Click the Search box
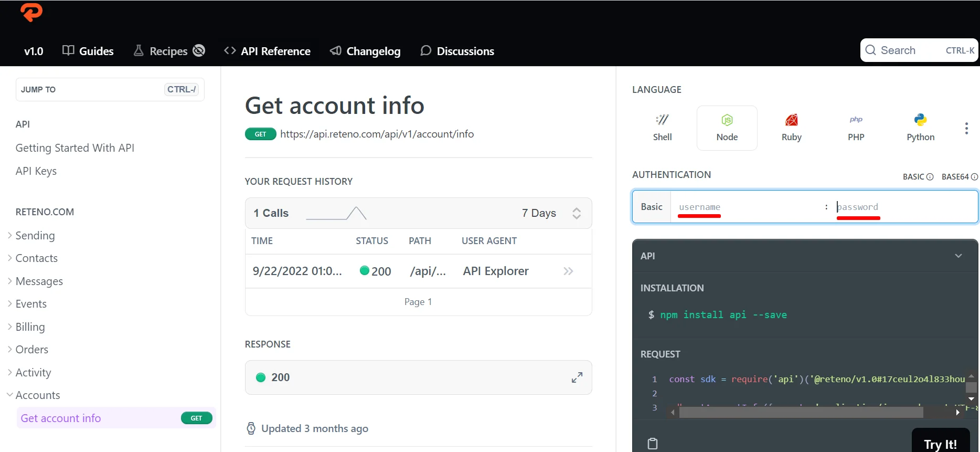This screenshot has height=452, width=980. 919,50
